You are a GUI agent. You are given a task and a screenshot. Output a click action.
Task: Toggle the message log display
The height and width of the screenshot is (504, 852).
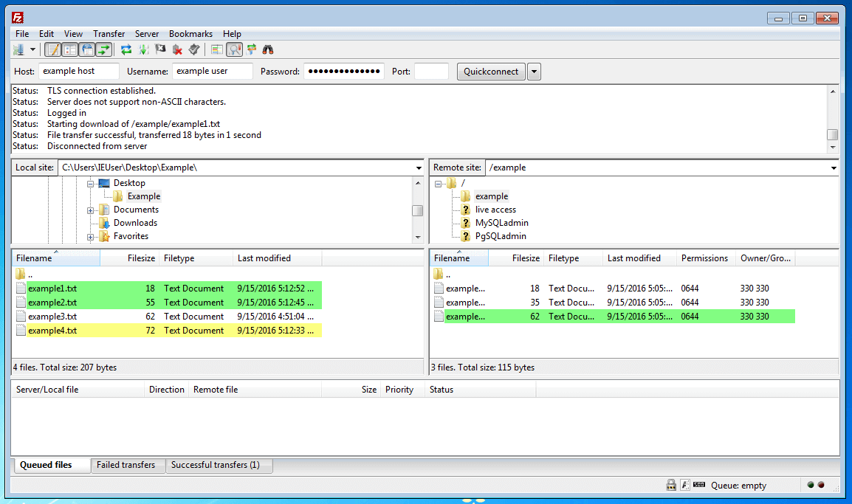click(53, 49)
